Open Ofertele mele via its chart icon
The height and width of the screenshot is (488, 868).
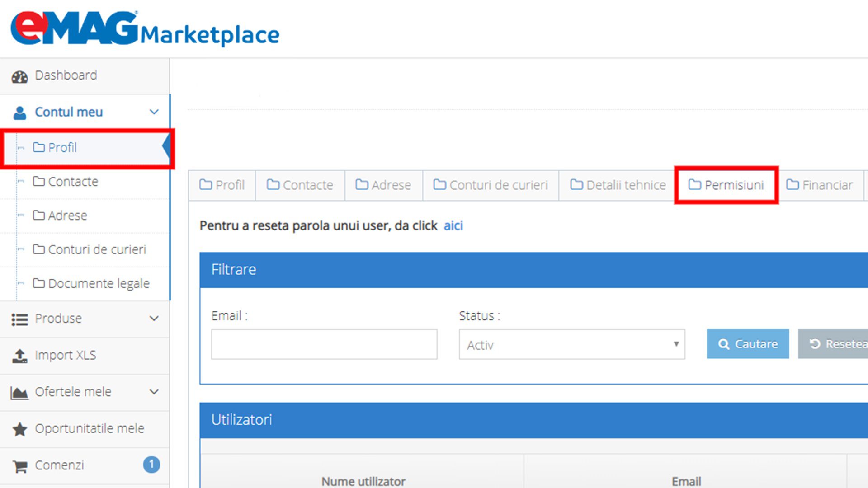pos(19,392)
